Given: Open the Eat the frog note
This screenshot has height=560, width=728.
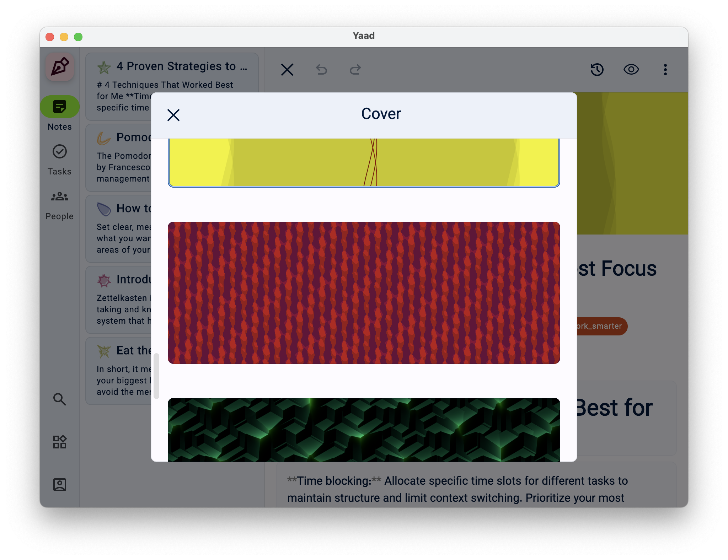Looking at the screenshot, I should pos(118,371).
